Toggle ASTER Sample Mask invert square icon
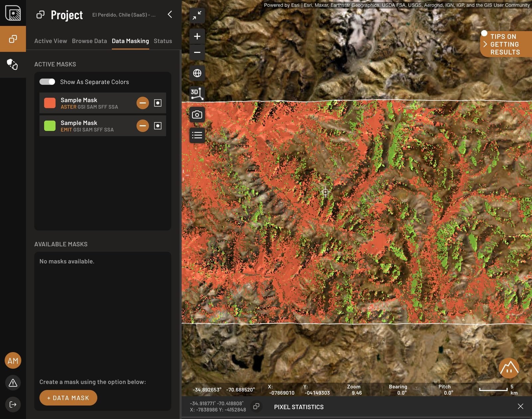This screenshot has width=532, height=419. coord(158,103)
